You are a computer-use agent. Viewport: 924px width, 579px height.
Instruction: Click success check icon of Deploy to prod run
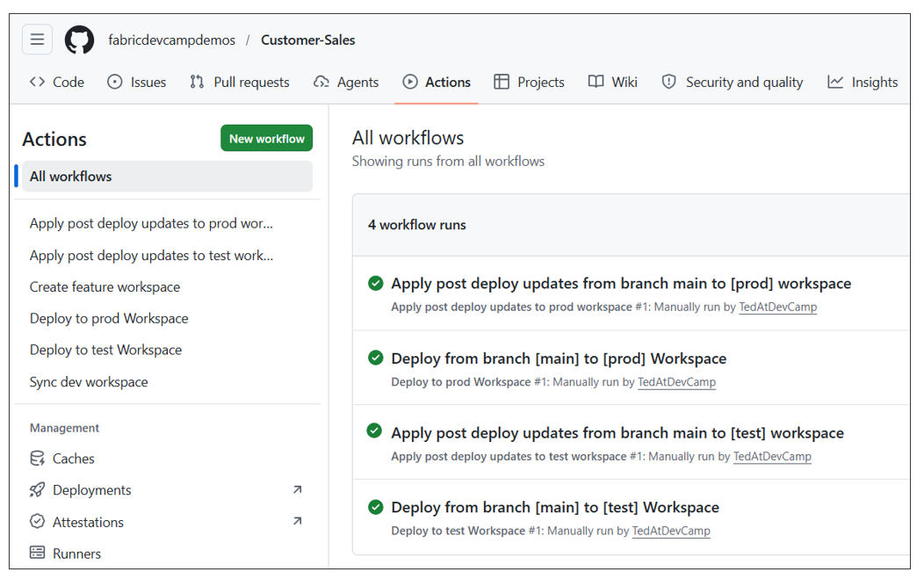375,358
